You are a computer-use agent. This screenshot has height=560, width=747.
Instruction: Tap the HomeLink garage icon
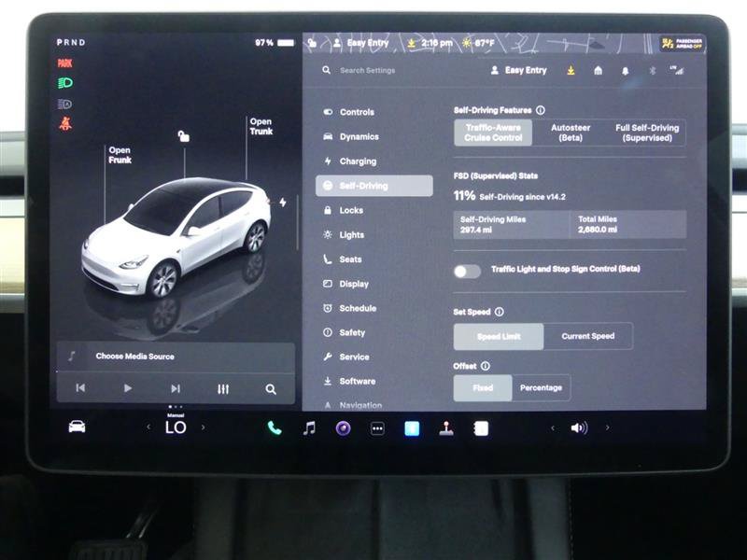598,71
